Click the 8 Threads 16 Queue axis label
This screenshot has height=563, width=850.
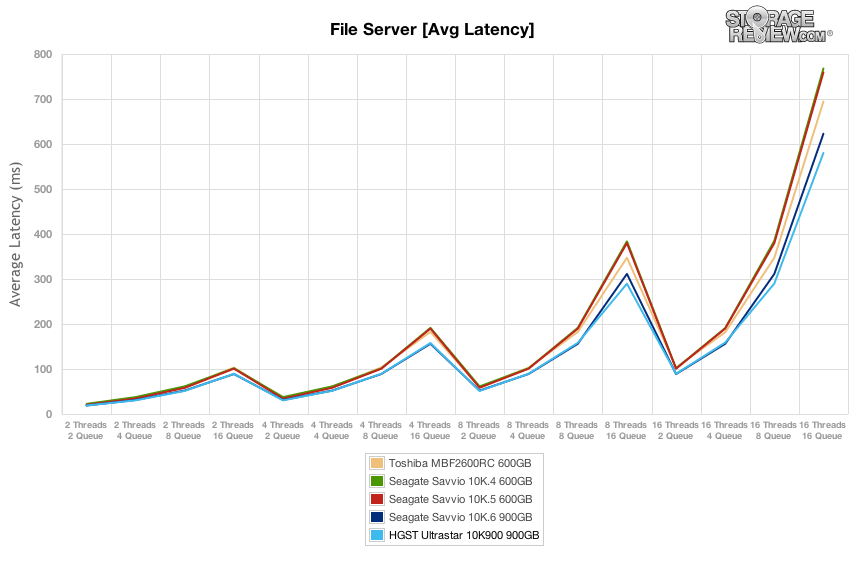[626, 430]
